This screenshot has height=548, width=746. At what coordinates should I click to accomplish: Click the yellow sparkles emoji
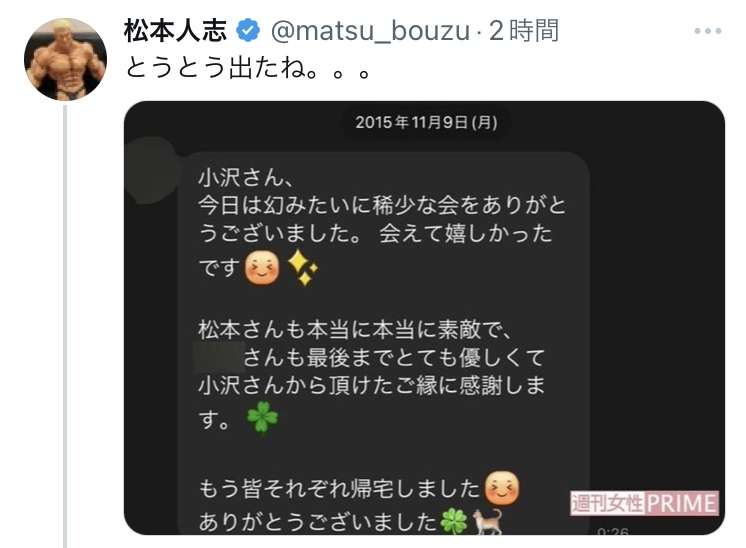(303, 267)
